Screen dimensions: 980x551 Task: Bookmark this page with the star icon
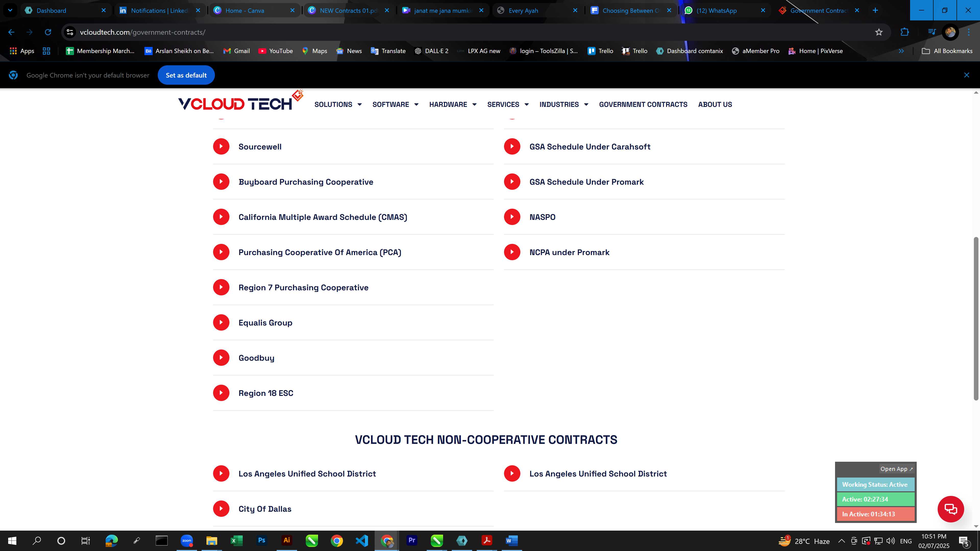pos(879,32)
